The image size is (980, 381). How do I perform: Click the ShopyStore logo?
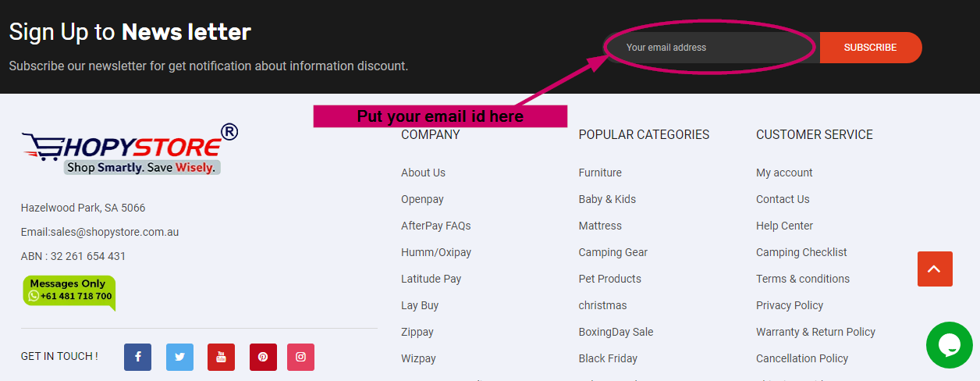(130, 149)
